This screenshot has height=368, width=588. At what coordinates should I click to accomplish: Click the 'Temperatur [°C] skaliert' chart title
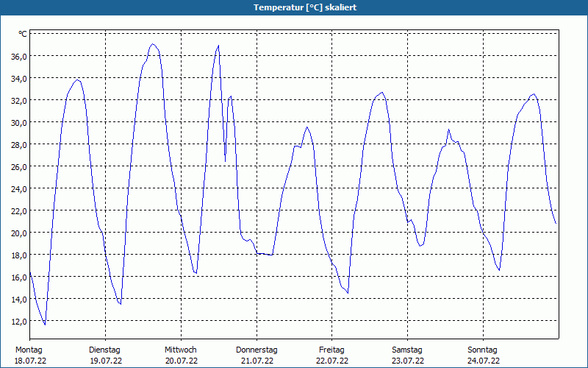[305, 7]
